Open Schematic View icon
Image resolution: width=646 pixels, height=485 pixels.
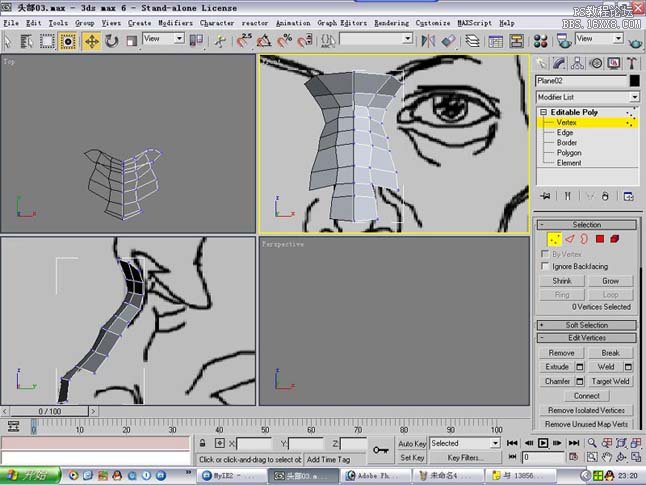click(516, 41)
